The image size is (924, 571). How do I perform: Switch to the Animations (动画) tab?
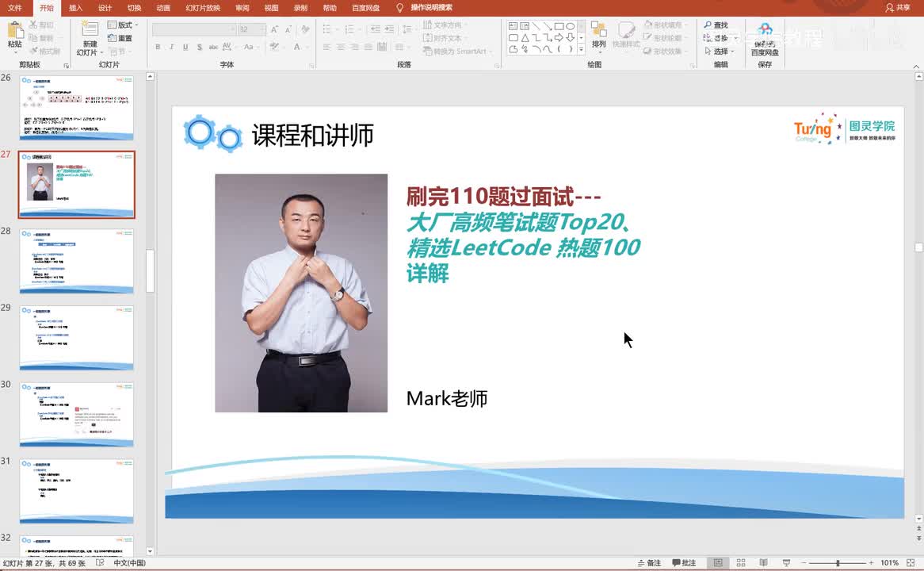click(x=163, y=8)
